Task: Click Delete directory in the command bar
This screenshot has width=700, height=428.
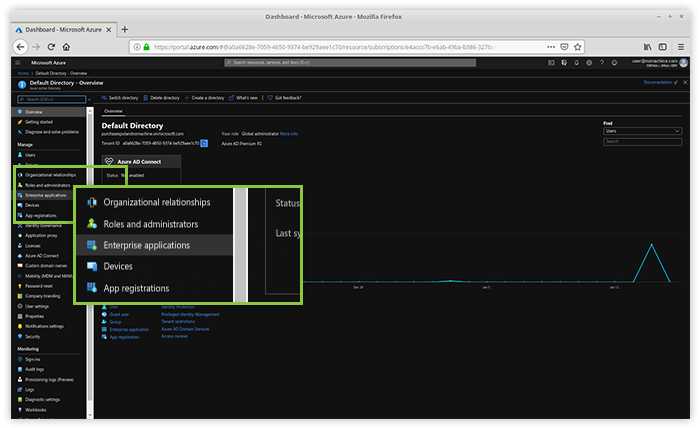Action: click(x=161, y=98)
